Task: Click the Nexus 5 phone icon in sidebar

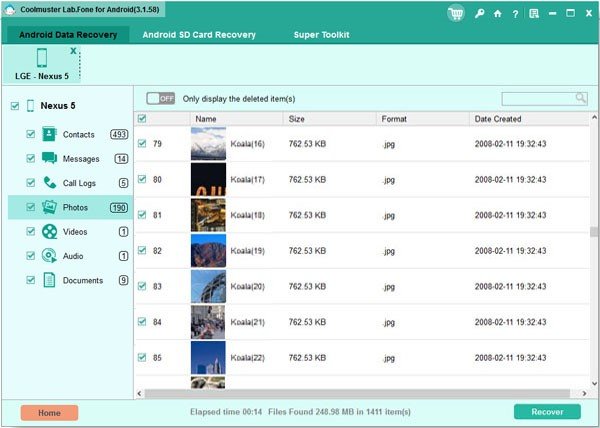Action: (x=31, y=106)
